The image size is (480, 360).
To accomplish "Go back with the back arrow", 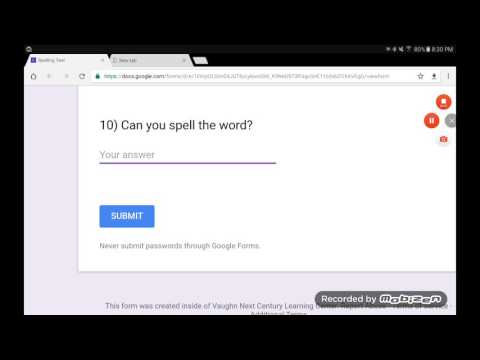I will (49, 76).
